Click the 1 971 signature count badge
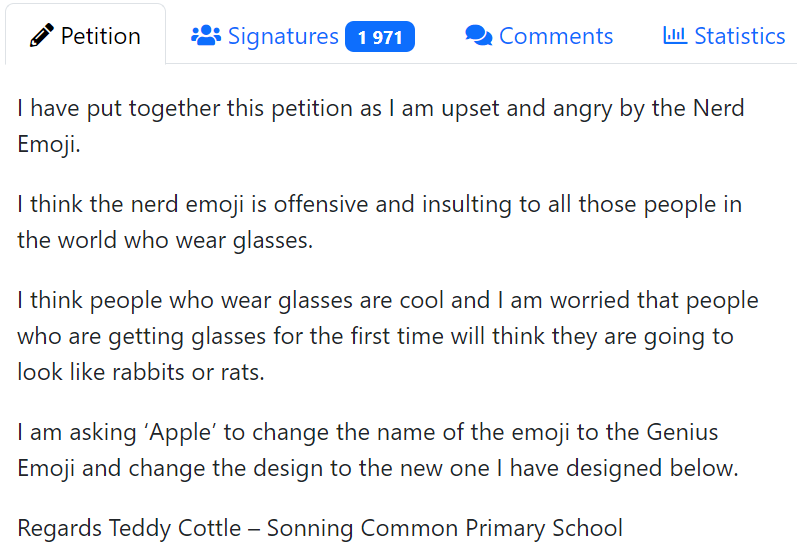Screen dimensions: 797x553 (380, 37)
